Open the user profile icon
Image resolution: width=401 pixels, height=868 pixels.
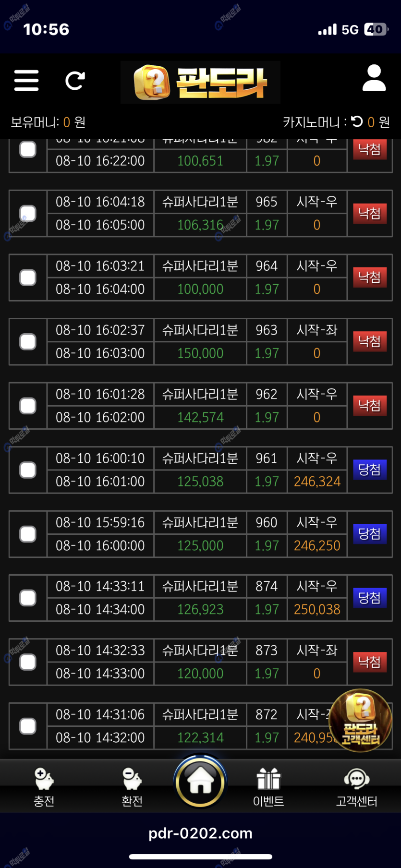[x=374, y=78]
